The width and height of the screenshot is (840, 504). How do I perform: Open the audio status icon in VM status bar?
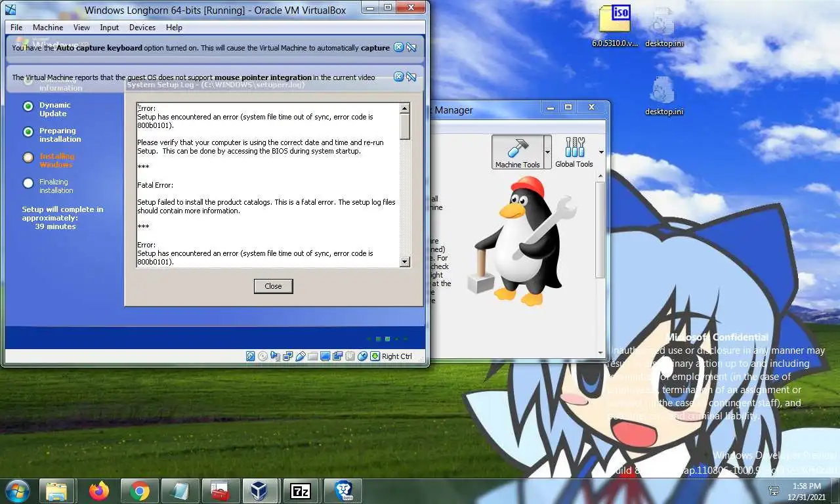(275, 356)
